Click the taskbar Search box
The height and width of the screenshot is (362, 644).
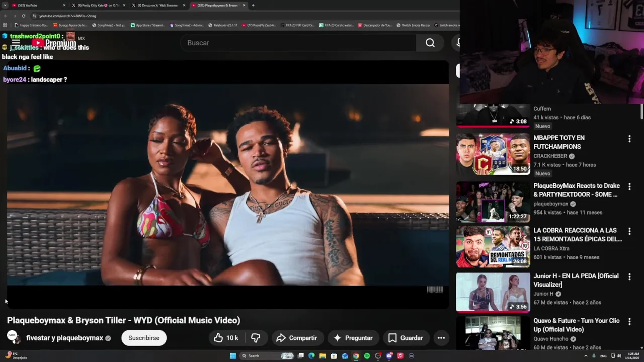tap(267, 356)
